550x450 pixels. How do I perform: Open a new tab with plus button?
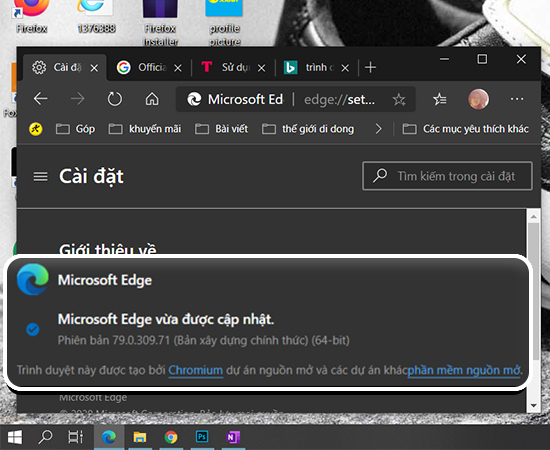(x=370, y=67)
